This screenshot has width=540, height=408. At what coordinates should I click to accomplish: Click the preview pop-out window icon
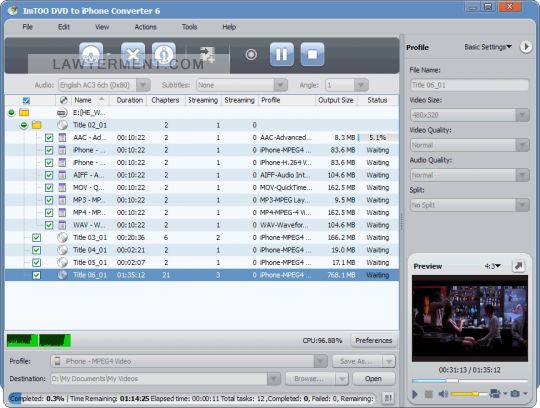click(x=518, y=266)
